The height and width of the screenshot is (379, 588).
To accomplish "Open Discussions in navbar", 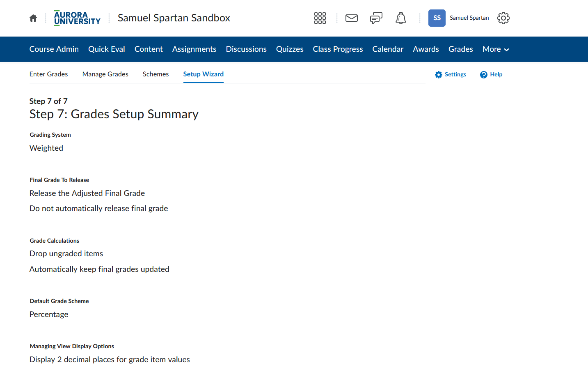I will click(246, 49).
